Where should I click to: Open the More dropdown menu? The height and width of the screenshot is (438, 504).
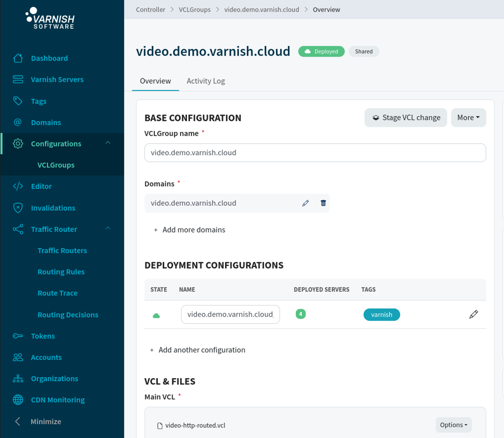[468, 118]
